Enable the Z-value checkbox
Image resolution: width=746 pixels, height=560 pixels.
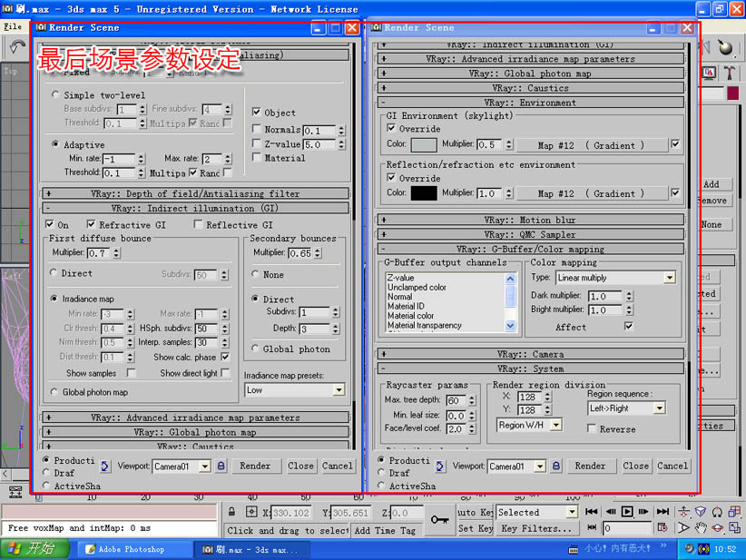tap(257, 142)
